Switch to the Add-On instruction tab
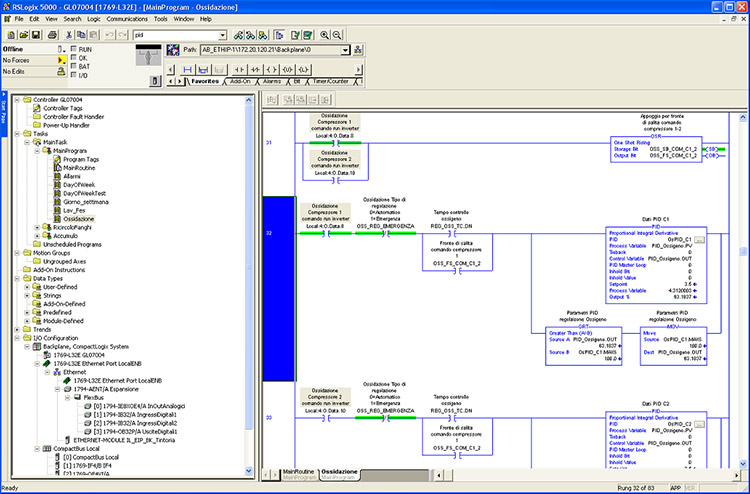The height and width of the screenshot is (494, 750). pyautogui.click(x=240, y=82)
